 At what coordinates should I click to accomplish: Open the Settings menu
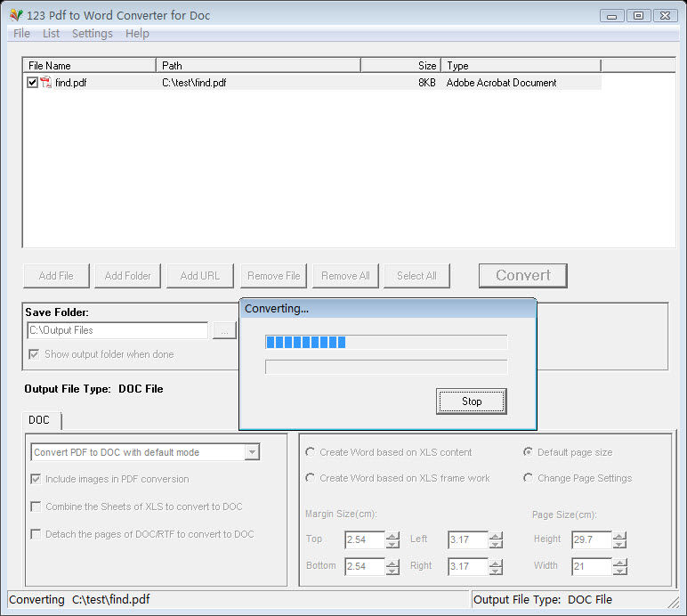[x=92, y=33]
